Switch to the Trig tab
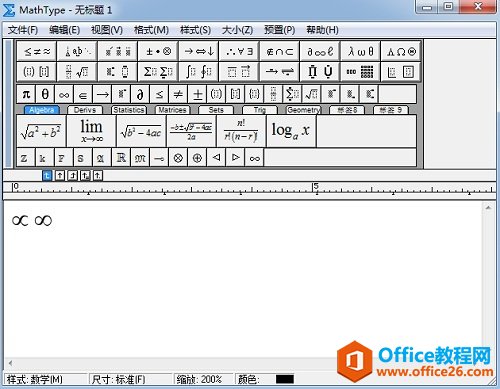 click(260, 110)
